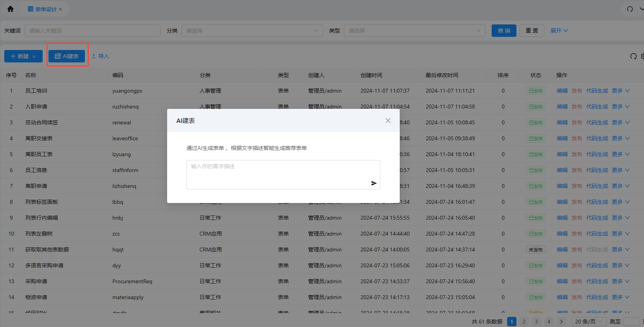Image resolution: width=644 pixels, height=327 pixels.
Task: Send the AI requirement description with arrow icon
Action: pyautogui.click(x=374, y=183)
